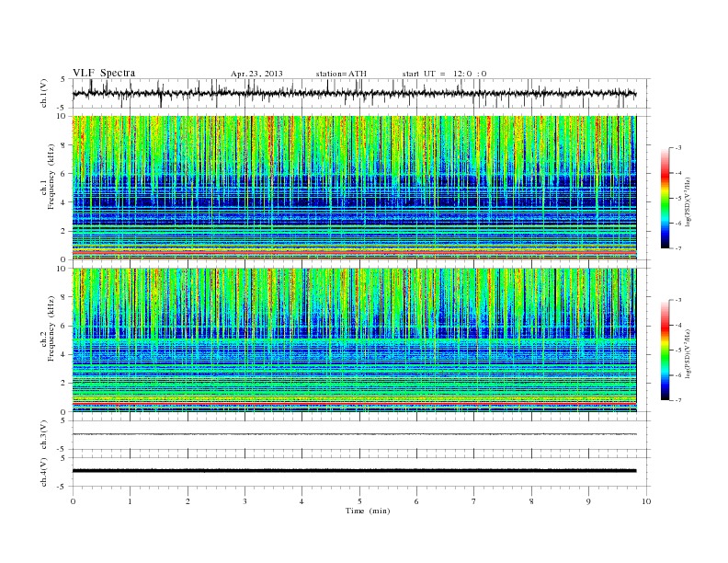The image size is (728, 563).
Task: Click the "ch.1(V)" waveform axis label
Action: point(43,93)
